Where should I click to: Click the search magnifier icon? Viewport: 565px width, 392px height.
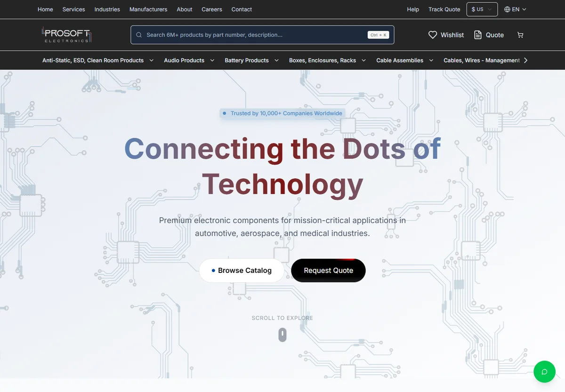(139, 35)
